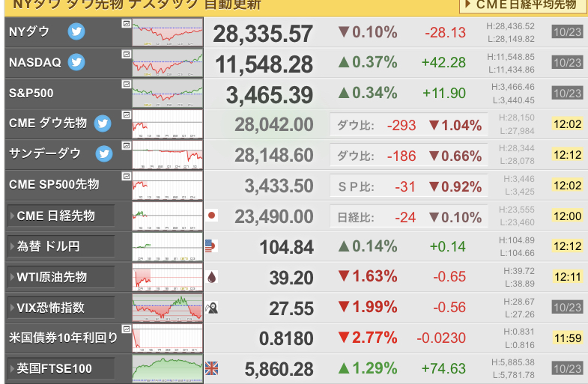The height and width of the screenshot is (384, 588).
Task: Click the Twitter icon beside NASDAQ
Action: [76, 62]
